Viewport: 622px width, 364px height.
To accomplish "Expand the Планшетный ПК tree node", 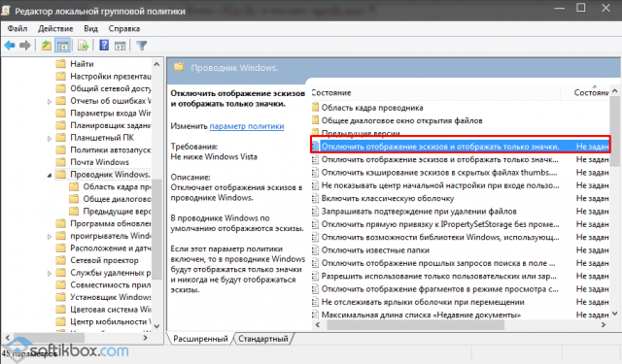I will [50, 138].
